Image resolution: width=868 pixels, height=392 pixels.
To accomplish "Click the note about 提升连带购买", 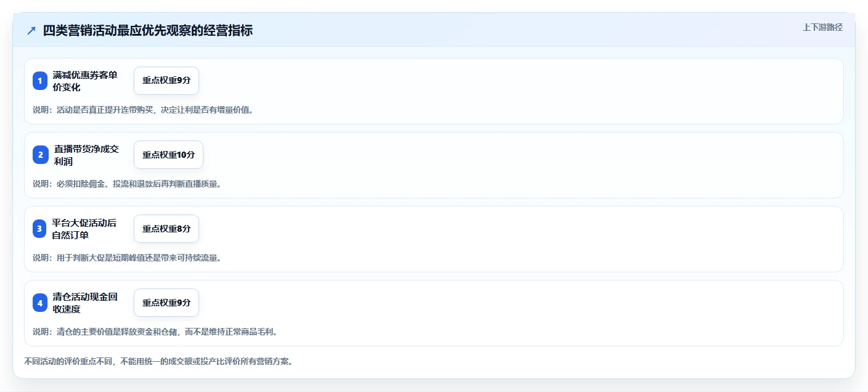I will [143, 110].
